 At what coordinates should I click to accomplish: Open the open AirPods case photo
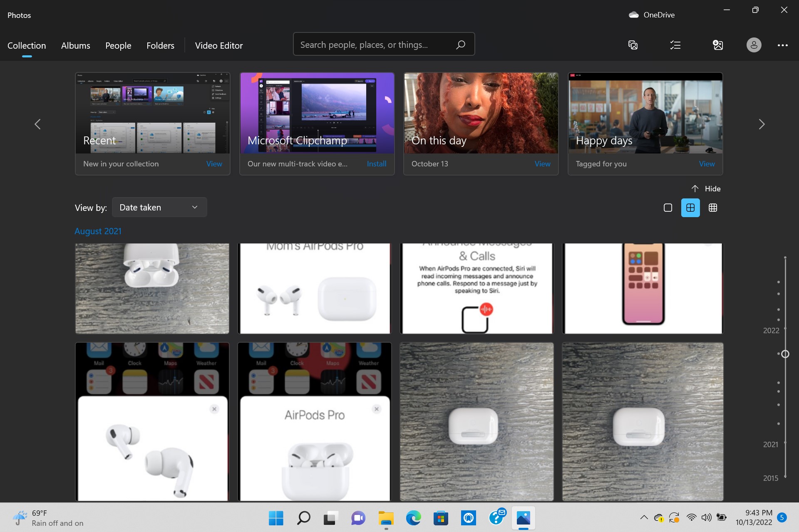(152, 288)
